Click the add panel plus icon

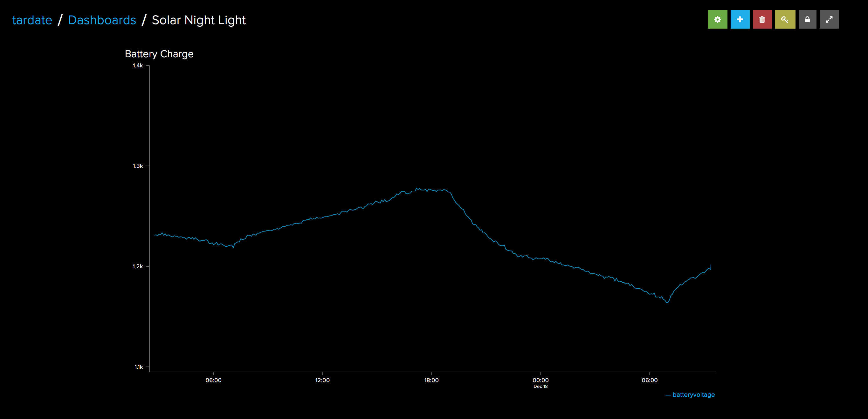(x=740, y=19)
